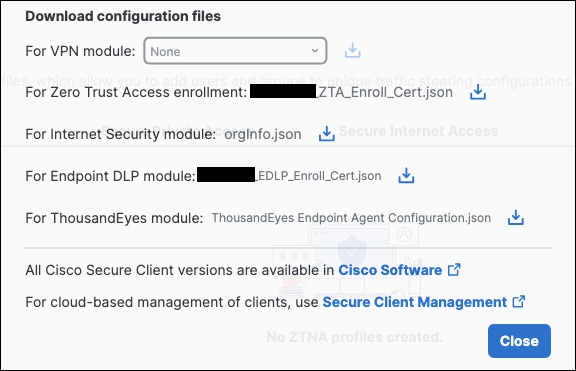576x371 pixels.
Task: Open the Secure Client Management link
Action: (x=415, y=302)
